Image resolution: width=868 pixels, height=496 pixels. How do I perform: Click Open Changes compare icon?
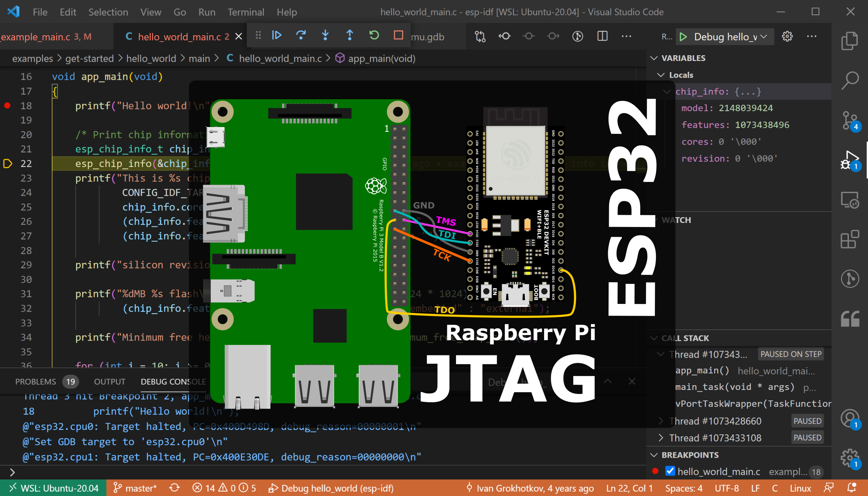[480, 36]
